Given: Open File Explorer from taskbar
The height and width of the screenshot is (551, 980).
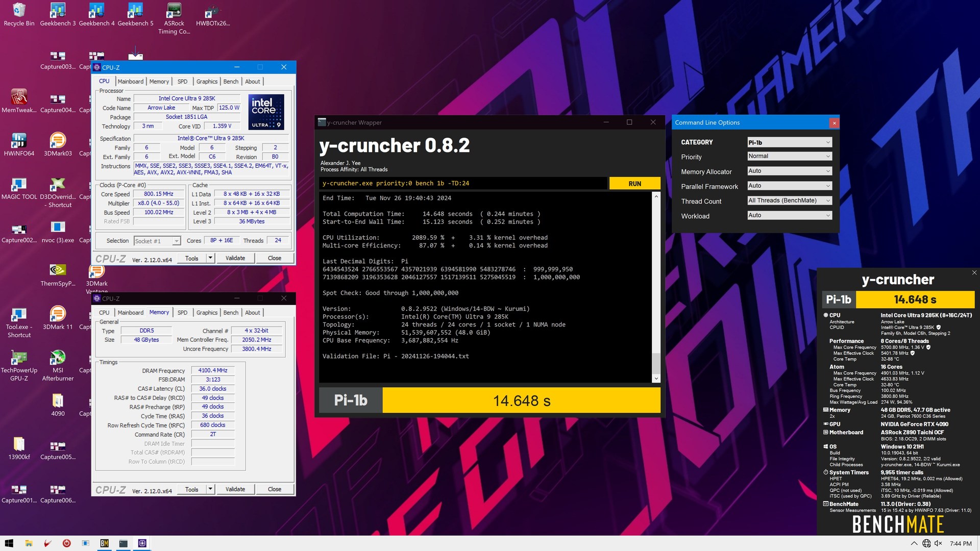Looking at the screenshot, I should coord(29,543).
